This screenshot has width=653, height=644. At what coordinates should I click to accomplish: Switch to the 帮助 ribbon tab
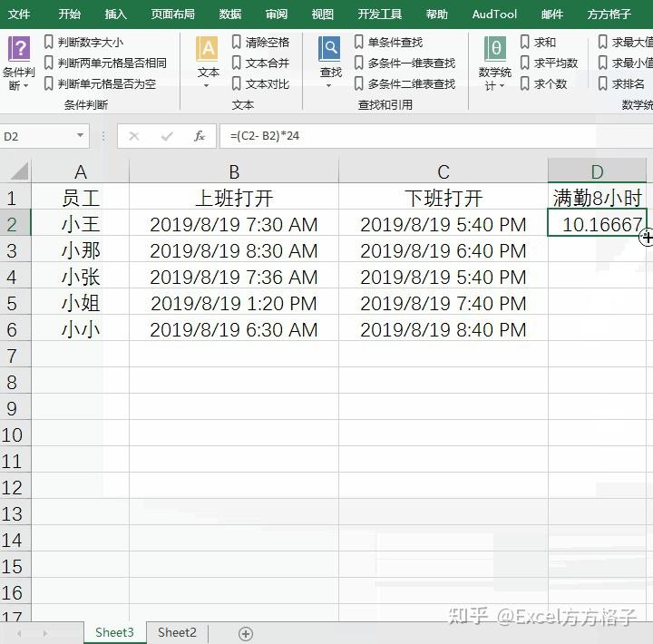436,15
